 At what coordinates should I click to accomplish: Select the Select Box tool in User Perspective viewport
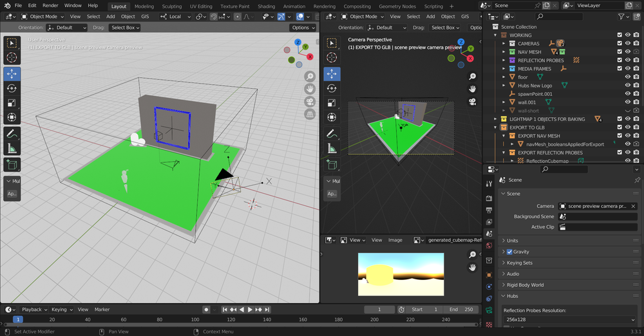(12, 43)
